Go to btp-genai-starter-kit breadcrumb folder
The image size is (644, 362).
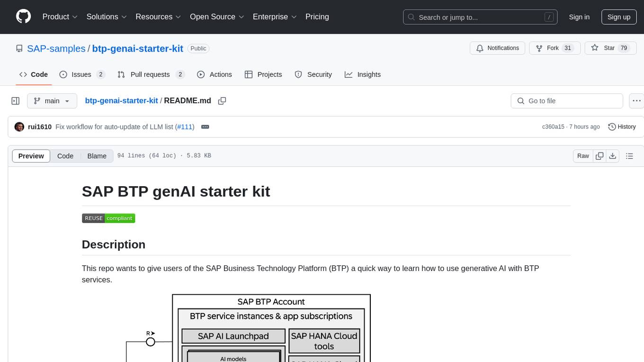point(121,101)
